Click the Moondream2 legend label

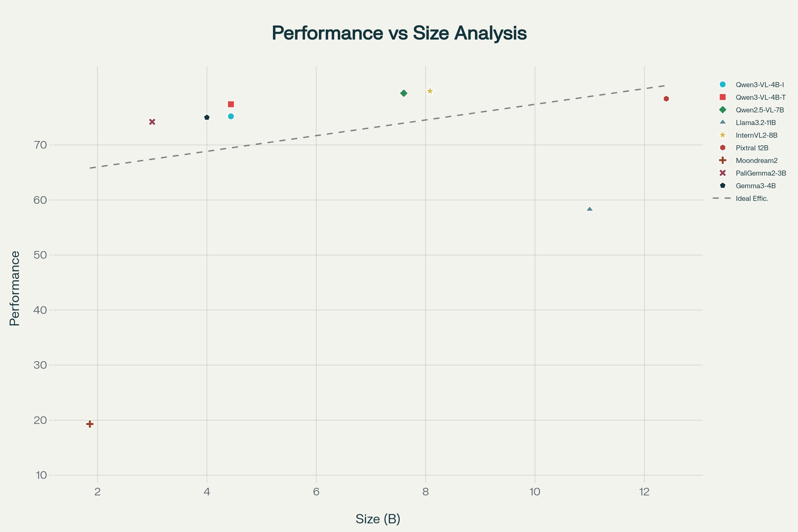point(757,161)
